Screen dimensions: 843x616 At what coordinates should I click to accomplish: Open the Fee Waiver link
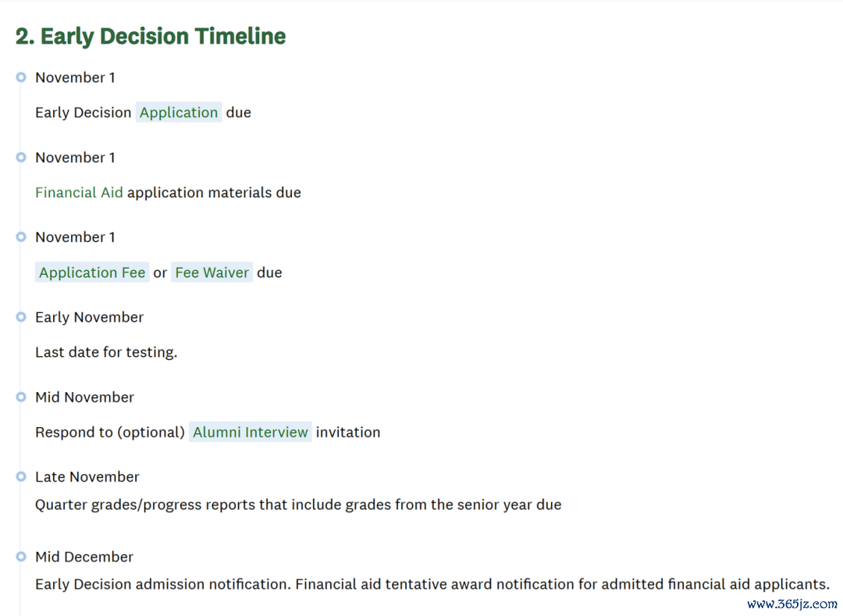(212, 272)
